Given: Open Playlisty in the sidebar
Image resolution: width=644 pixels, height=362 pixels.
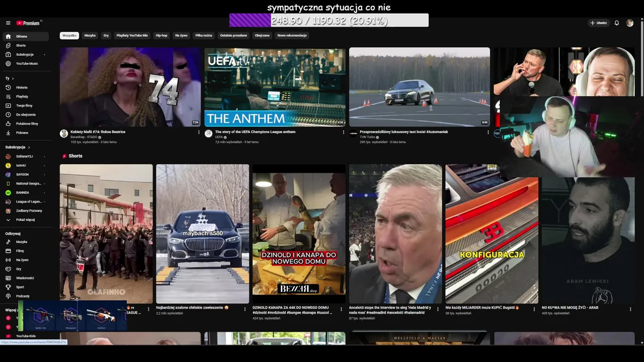Looking at the screenshot, I should pos(26,97).
